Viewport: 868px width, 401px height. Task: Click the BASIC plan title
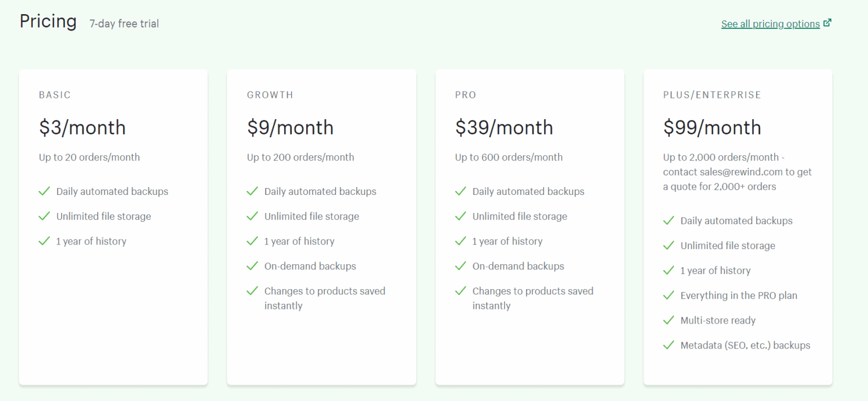[55, 95]
